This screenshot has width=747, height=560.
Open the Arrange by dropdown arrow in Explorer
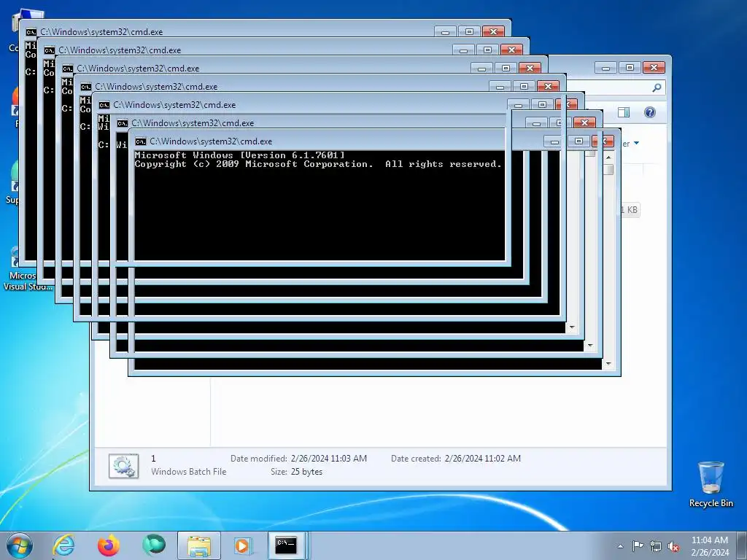(x=636, y=144)
